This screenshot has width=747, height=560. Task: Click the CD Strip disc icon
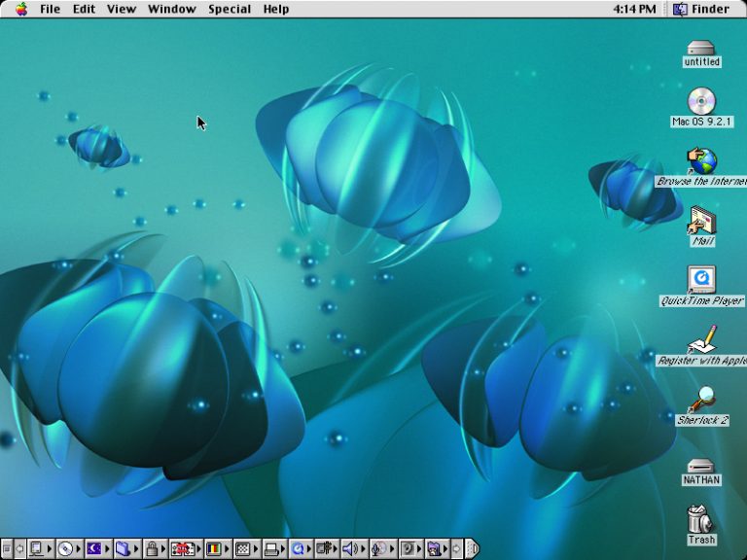pos(65,548)
